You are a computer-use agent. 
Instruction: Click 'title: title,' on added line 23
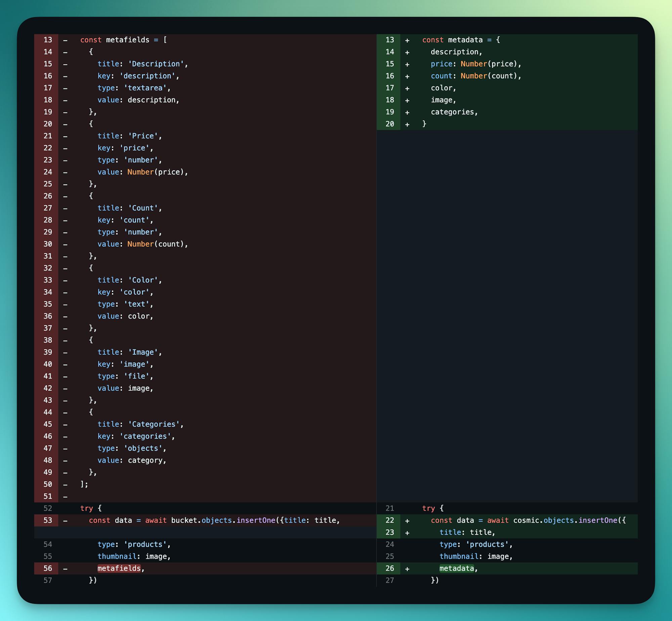467,532
